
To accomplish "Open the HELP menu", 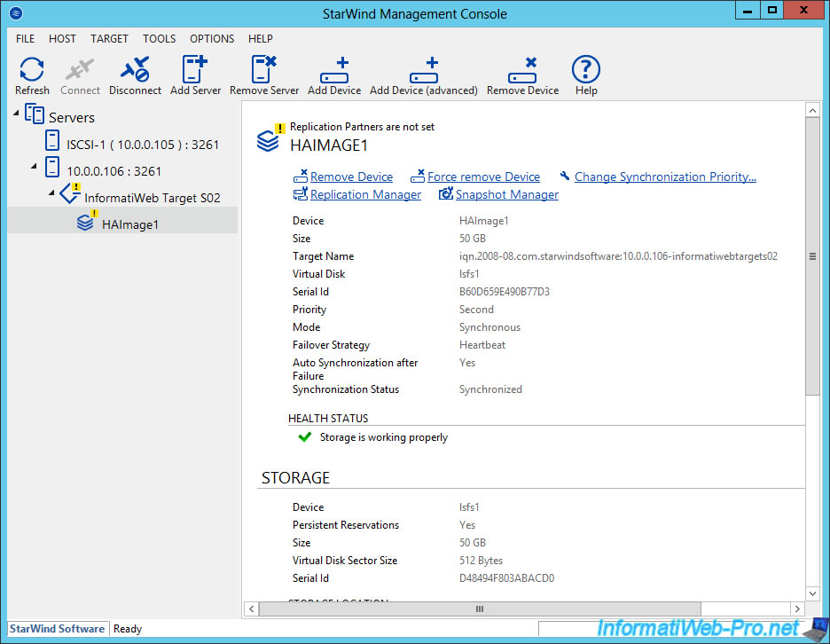I will point(261,39).
